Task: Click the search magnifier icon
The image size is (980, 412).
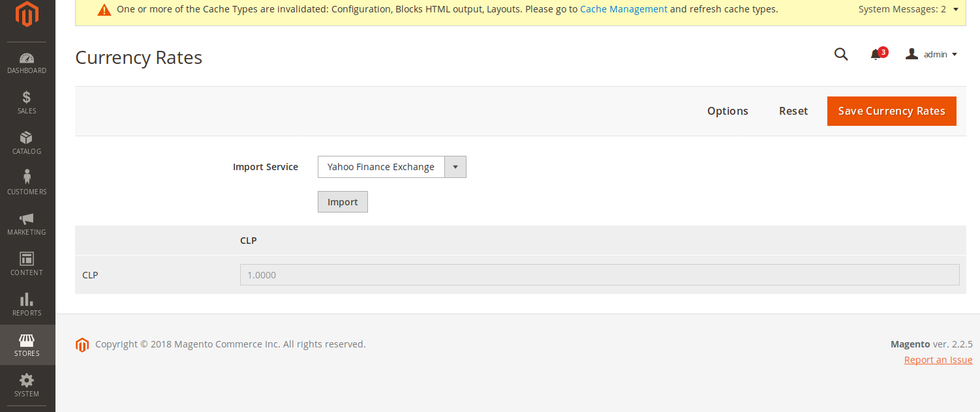Action: click(841, 55)
